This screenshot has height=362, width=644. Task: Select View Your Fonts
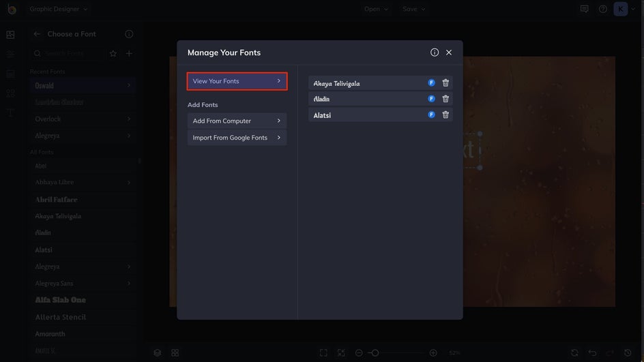pyautogui.click(x=237, y=81)
